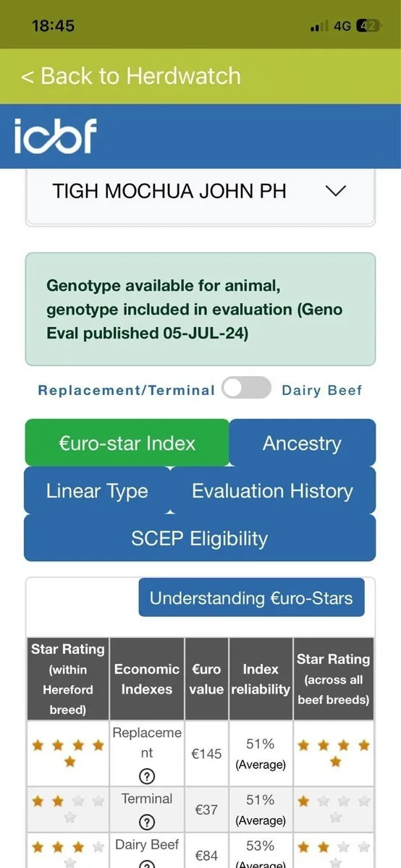Open the Replacement index help icon

pyautogui.click(x=147, y=777)
